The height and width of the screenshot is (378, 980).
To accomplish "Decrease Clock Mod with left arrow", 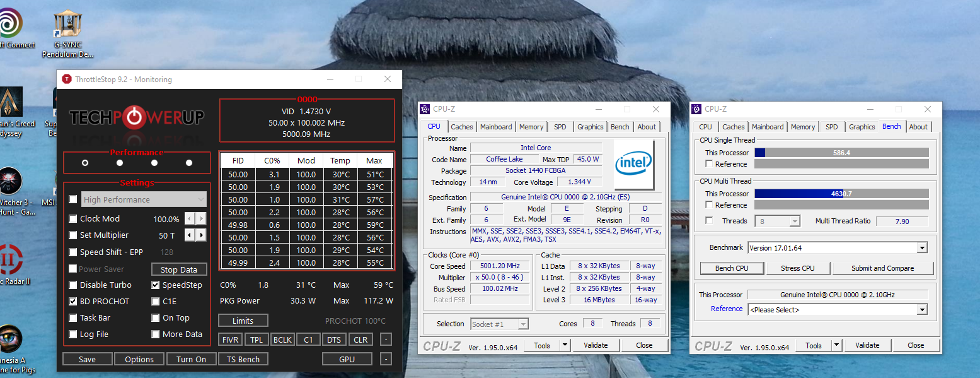I will [x=190, y=219].
